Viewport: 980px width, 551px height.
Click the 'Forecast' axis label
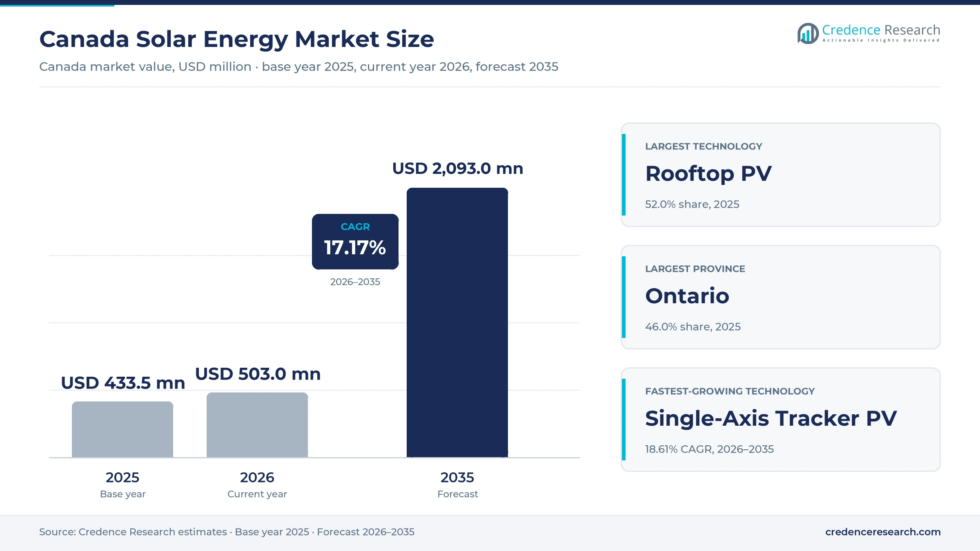(x=458, y=494)
